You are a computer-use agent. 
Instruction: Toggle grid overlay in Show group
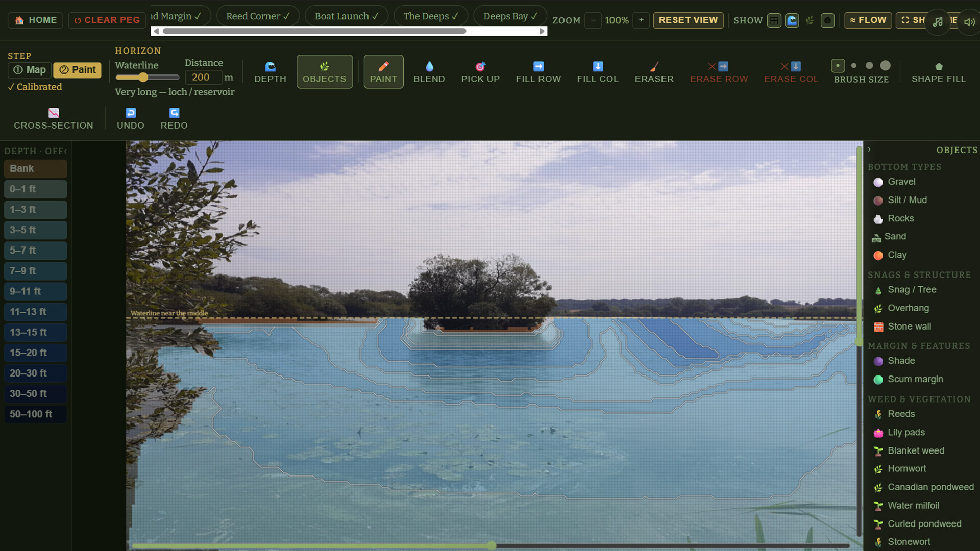click(x=774, y=20)
